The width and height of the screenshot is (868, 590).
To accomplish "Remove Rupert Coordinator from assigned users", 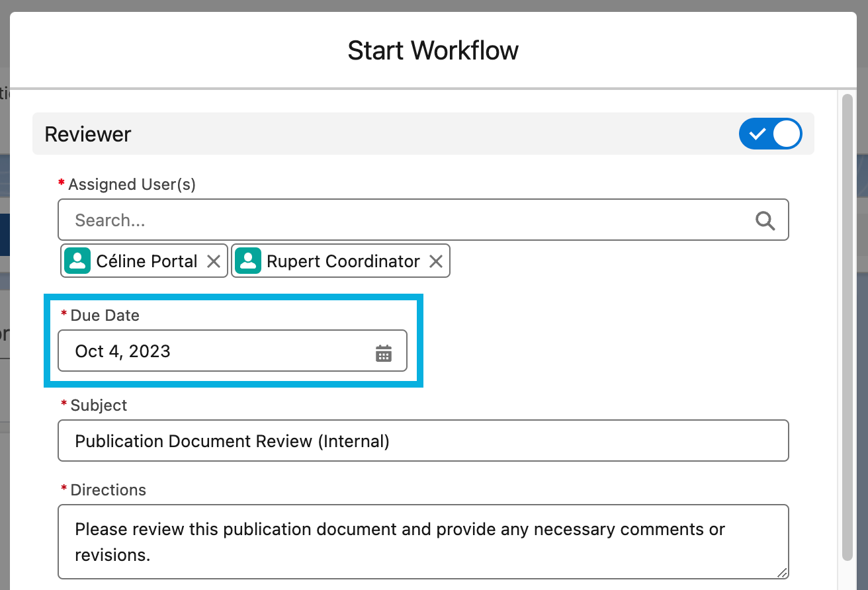I will click(436, 261).
